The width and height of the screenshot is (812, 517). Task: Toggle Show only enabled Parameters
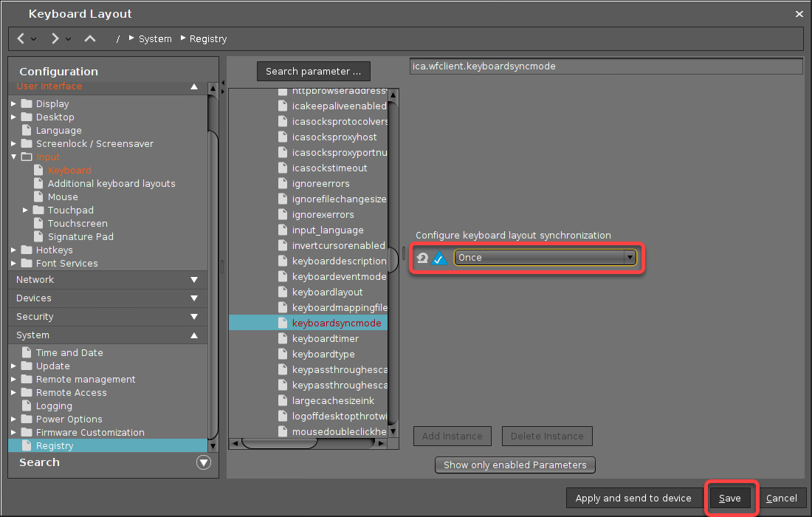click(x=515, y=465)
